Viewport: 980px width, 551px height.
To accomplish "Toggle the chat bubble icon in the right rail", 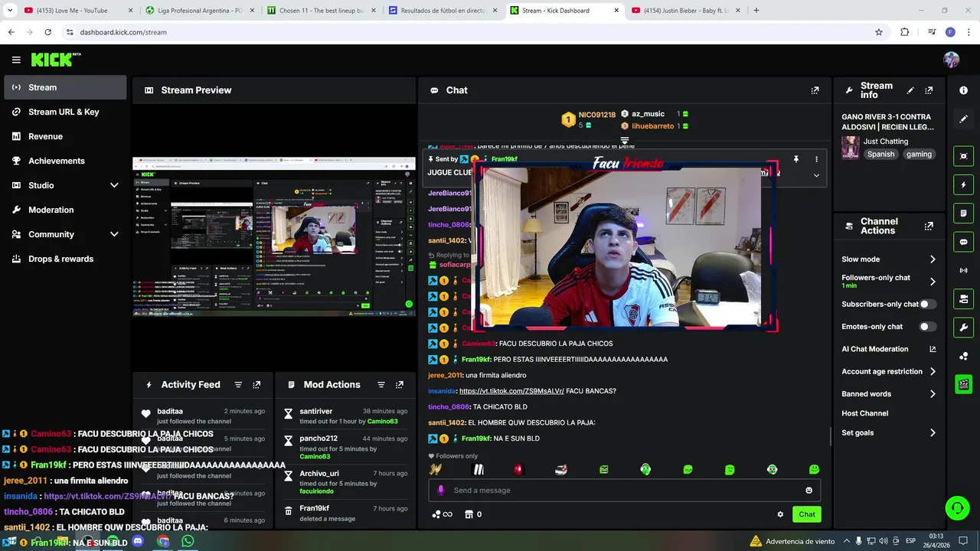I will tap(963, 242).
